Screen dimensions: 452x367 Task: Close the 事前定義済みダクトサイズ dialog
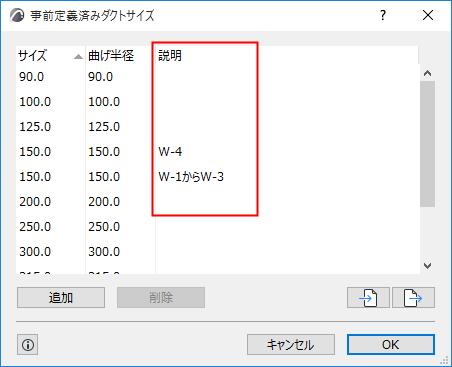tap(428, 15)
